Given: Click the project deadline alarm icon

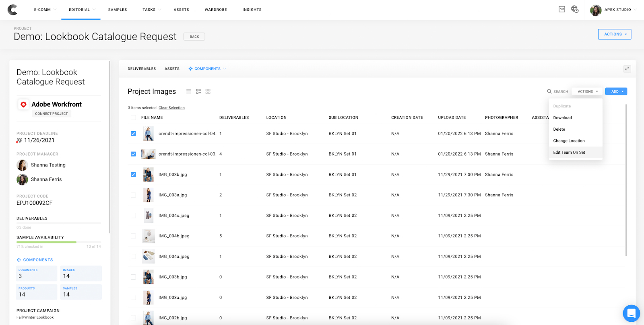Looking at the screenshot, I should tap(19, 140).
